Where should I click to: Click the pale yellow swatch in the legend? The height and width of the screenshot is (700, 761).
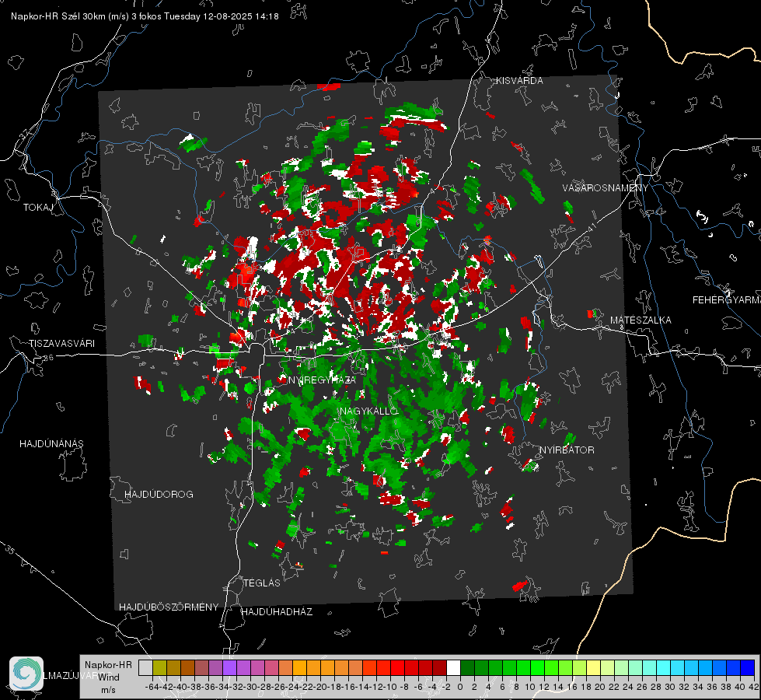pyautogui.click(x=594, y=668)
